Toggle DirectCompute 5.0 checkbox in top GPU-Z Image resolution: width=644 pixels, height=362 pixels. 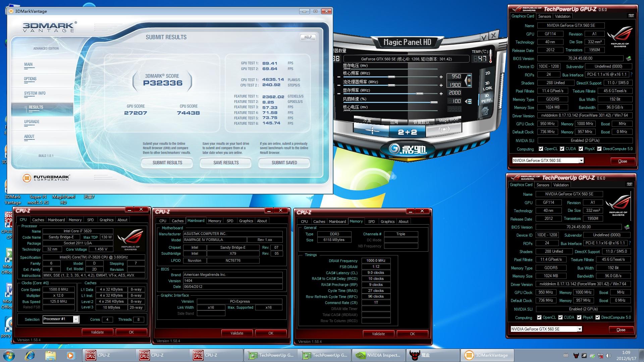pyautogui.click(x=599, y=149)
